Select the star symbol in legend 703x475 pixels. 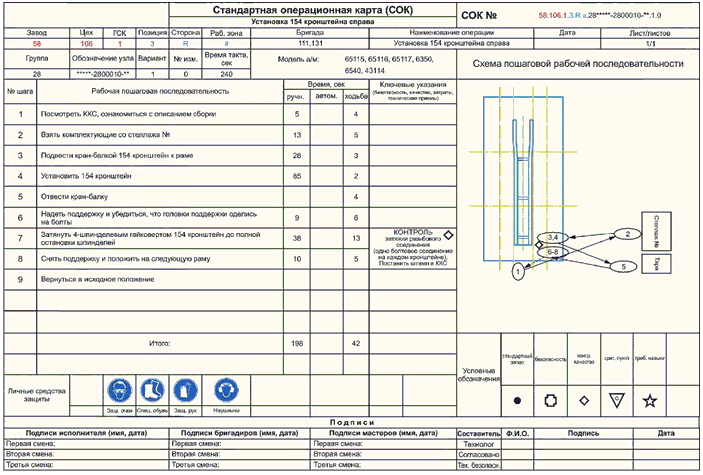coord(651,400)
